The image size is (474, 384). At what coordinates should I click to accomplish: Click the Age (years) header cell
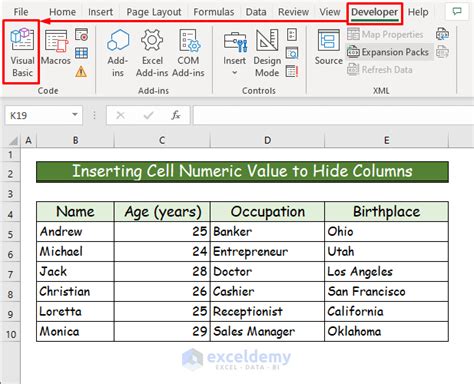coord(162,212)
